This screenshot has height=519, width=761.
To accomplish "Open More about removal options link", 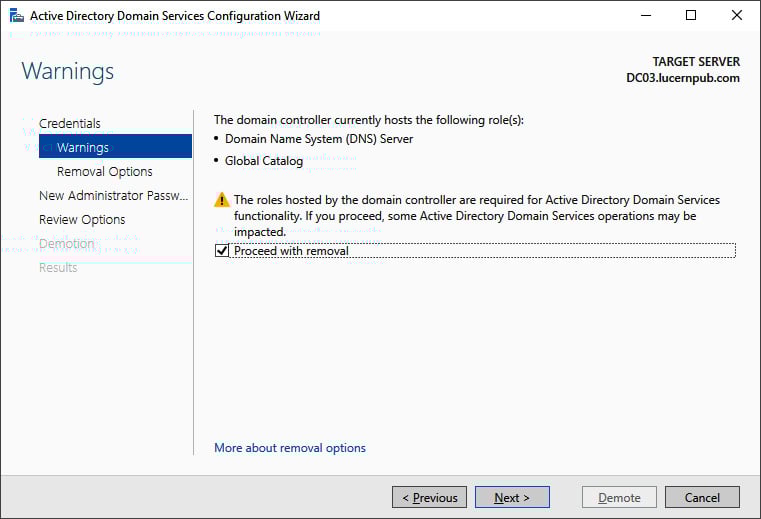I will 290,448.
